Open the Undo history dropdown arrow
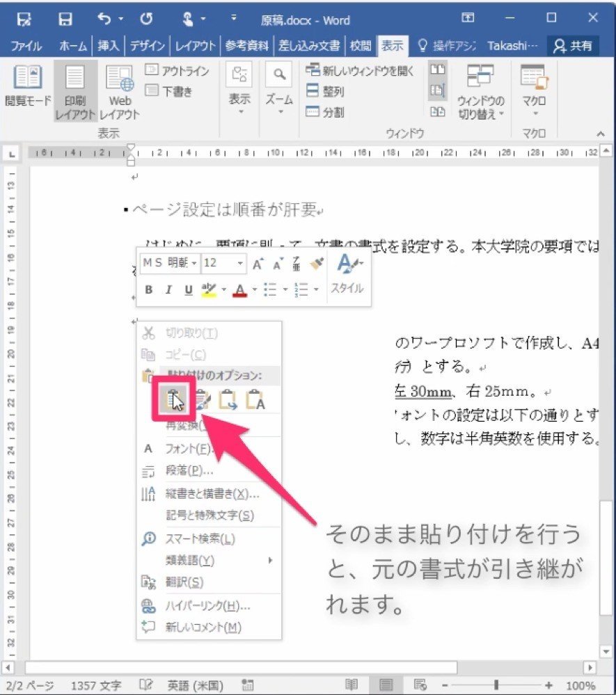The height and width of the screenshot is (695, 616). [120, 19]
